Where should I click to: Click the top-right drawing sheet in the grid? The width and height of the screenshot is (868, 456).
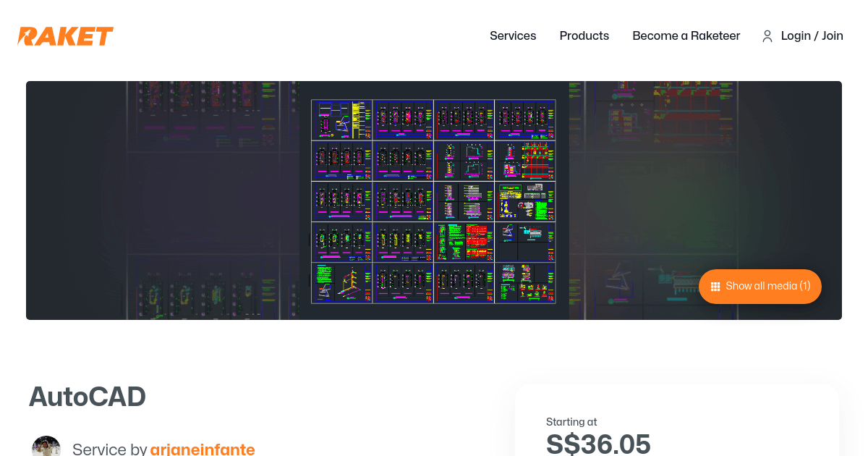[525, 120]
